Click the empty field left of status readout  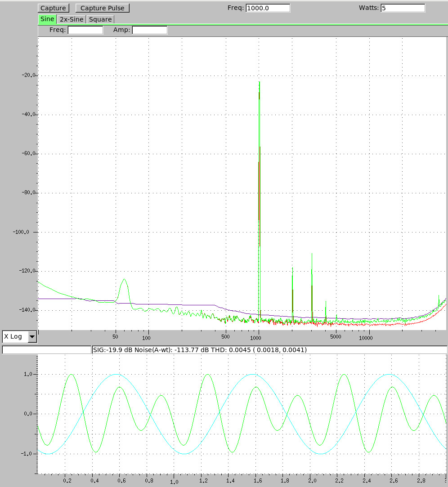tap(47, 350)
